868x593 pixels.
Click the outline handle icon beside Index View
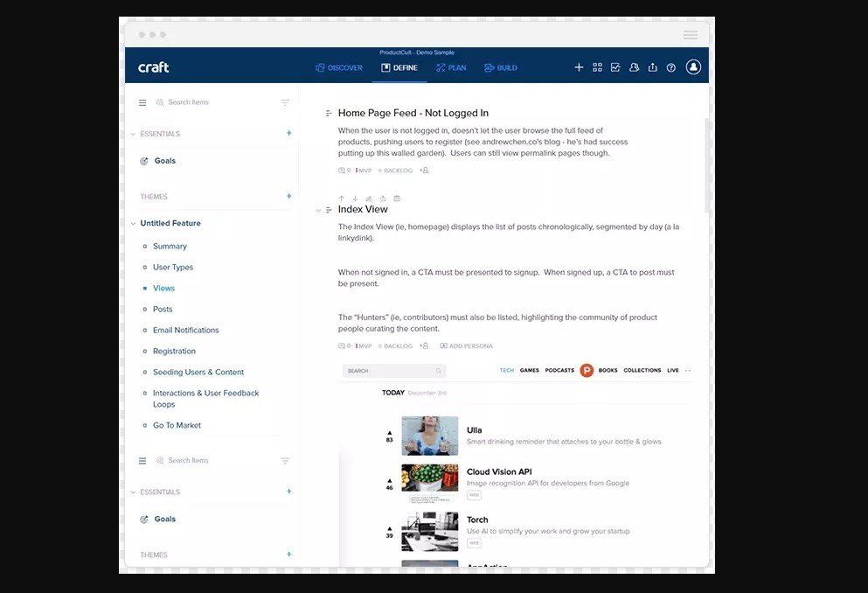tap(329, 210)
